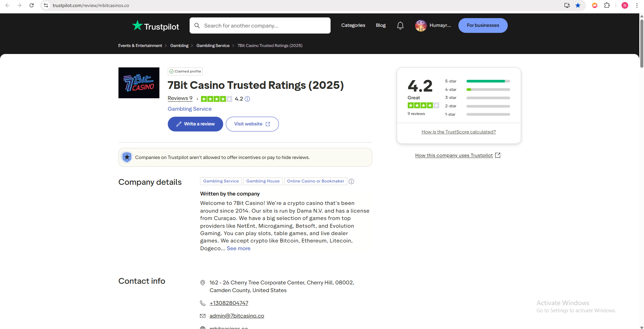
Task: Click external link icon beside company uses Trustpilot
Action: tap(498, 155)
